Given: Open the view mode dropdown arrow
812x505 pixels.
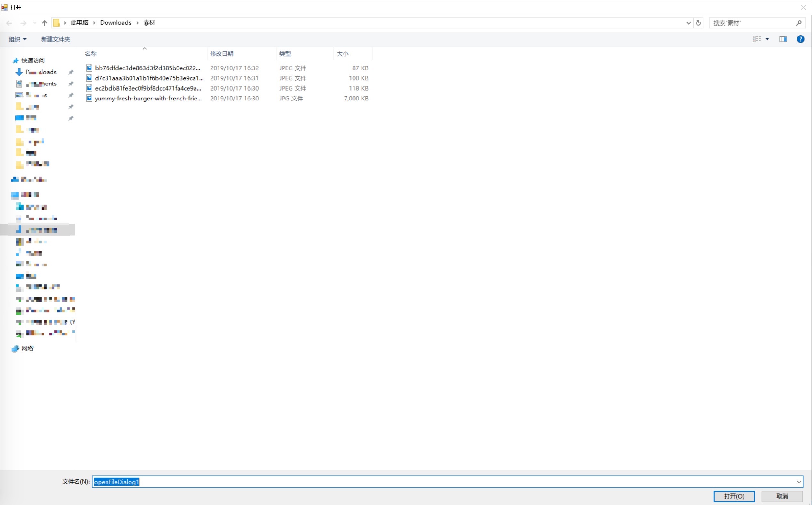Looking at the screenshot, I should coord(767,39).
